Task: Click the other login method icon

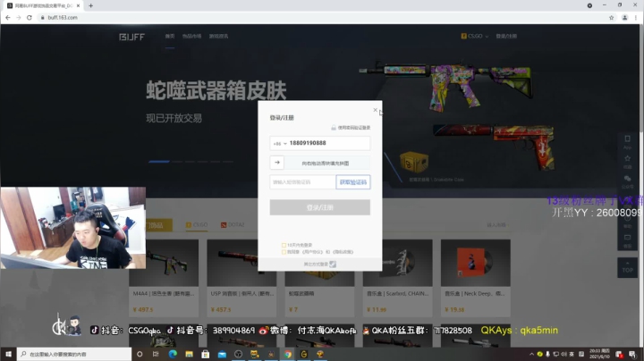Action: click(x=333, y=264)
